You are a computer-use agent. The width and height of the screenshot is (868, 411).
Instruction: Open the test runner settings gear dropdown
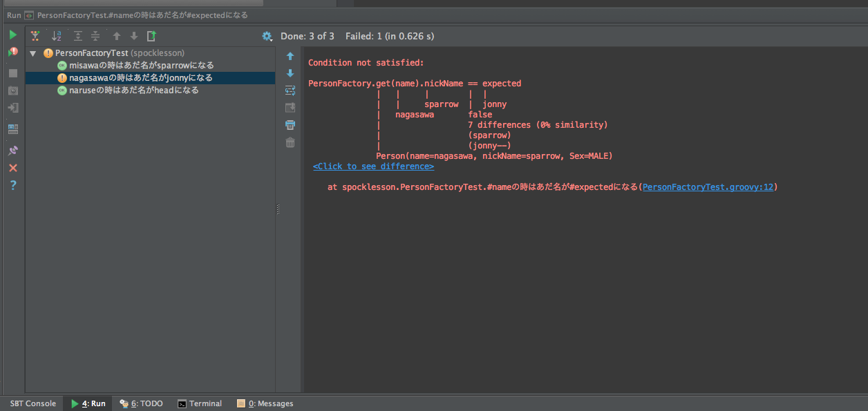267,36
